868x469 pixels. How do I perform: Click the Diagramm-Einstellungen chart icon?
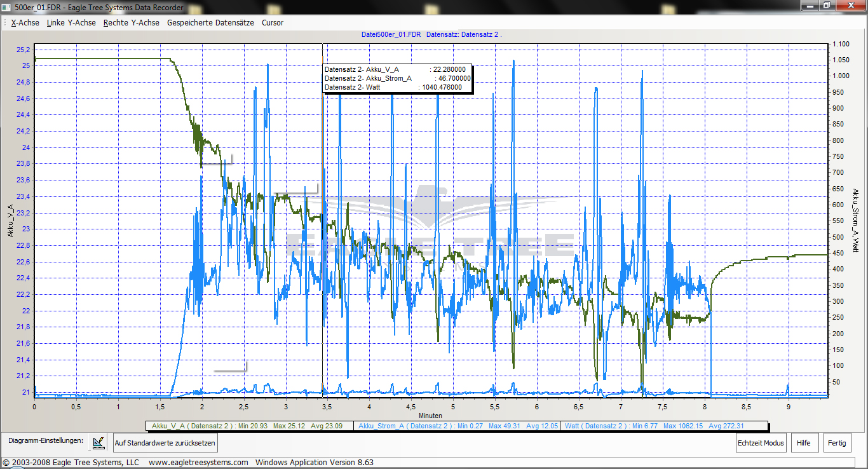click(98, 442)
